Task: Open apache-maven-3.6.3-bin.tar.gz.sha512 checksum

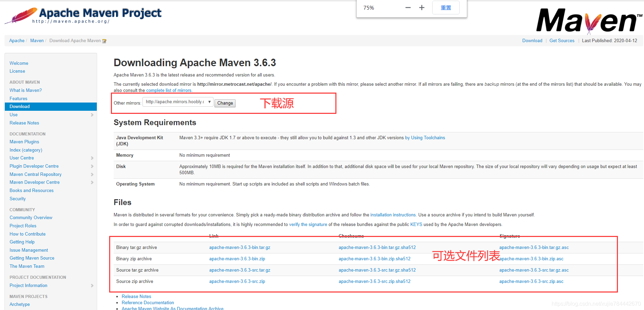Action: coord(377,248)
